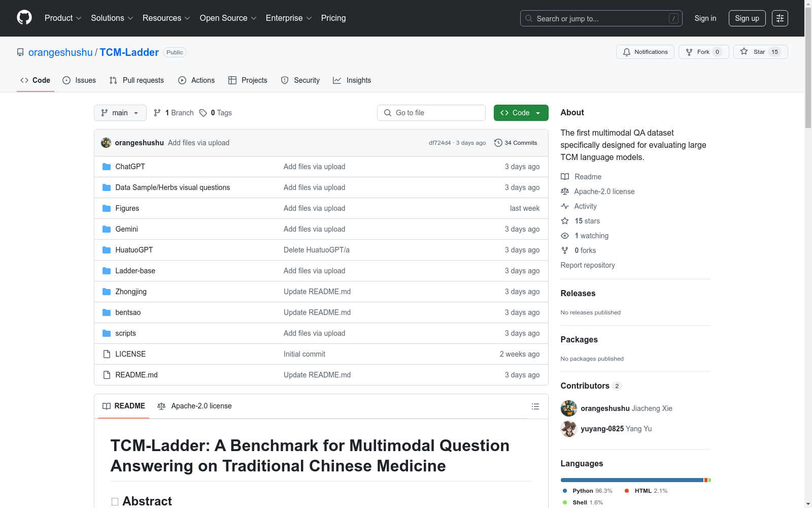Click the GitHub logo icon
812x508 pixels.
24,18
